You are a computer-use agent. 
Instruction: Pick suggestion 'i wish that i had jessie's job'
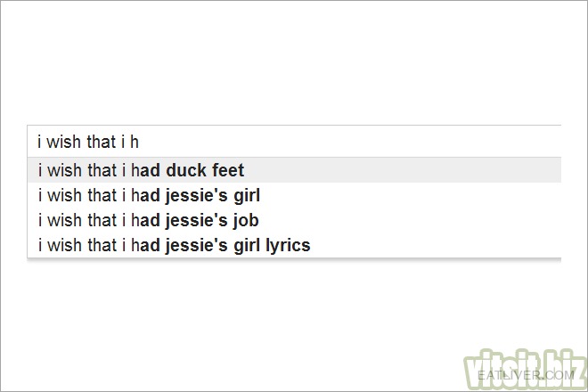point(294,220)
